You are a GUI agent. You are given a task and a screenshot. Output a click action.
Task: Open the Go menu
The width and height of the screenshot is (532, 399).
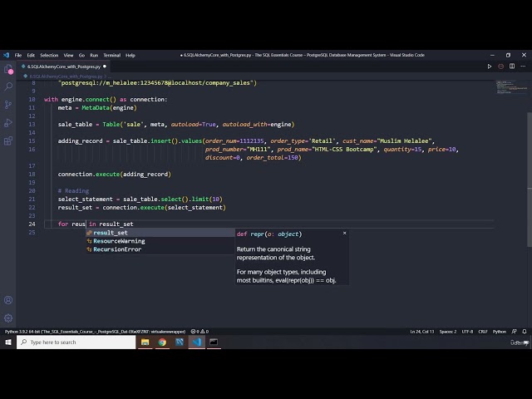[x=81, y=55]
